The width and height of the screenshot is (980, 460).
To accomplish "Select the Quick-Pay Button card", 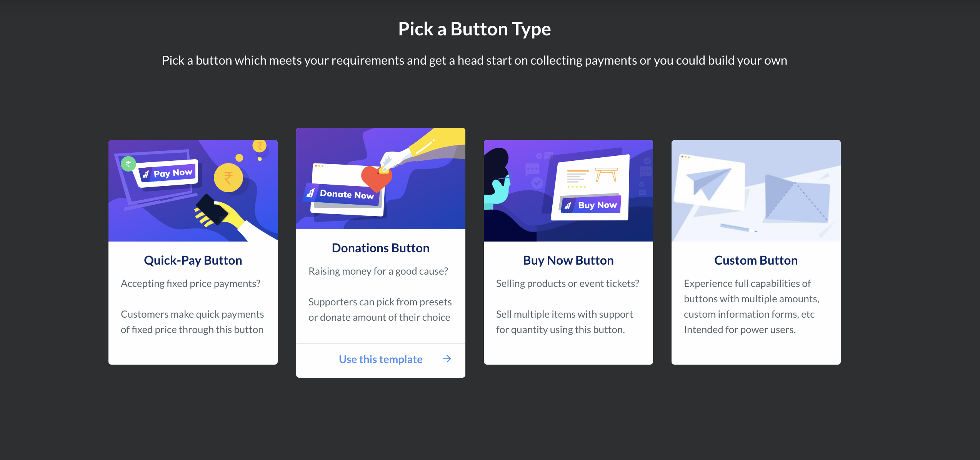I will click(x=193, y=252).
